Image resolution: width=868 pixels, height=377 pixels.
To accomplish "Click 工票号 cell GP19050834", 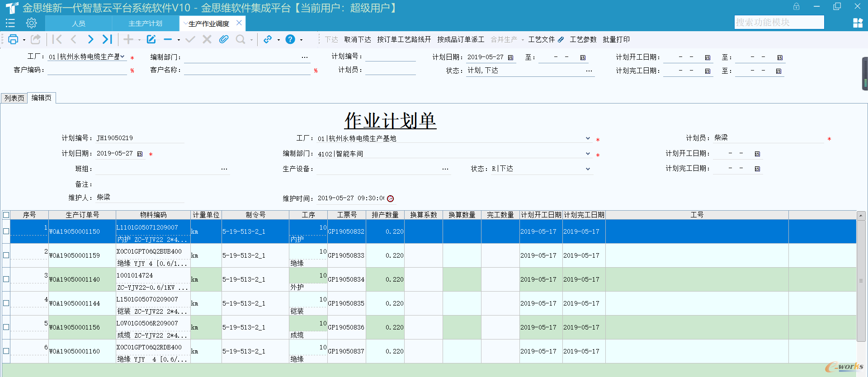I will [346, 279].
